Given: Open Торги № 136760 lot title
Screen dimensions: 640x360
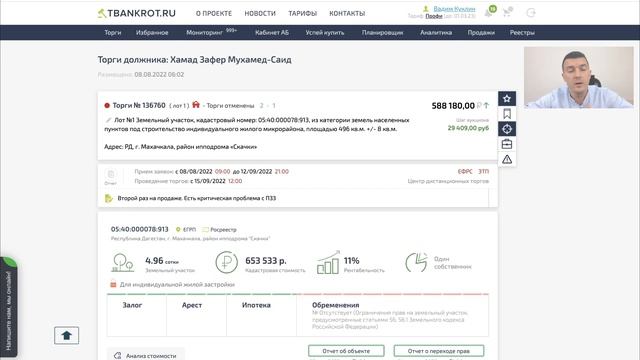Looking at the screenshot, I should click(139, 105).
